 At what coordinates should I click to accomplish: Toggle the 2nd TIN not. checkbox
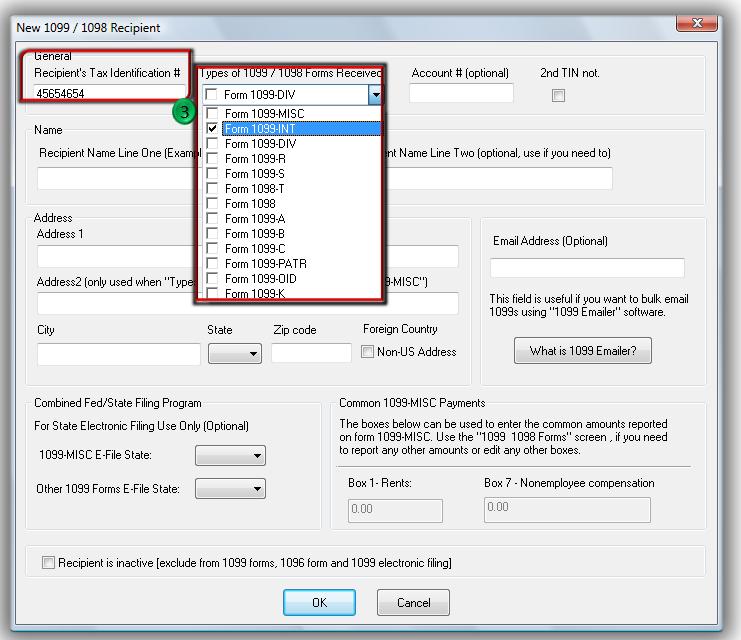pyautogui.click(x=558, y=95)
